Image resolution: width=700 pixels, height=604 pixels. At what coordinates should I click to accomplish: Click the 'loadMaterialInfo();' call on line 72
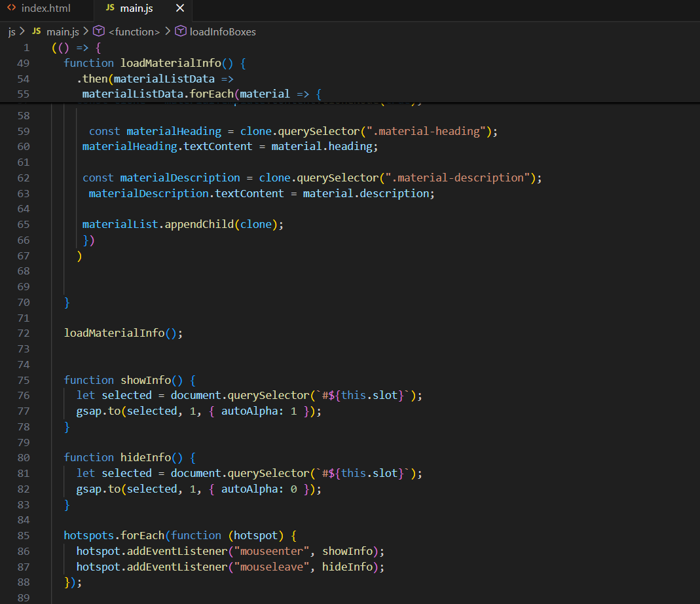click(123, 333)
